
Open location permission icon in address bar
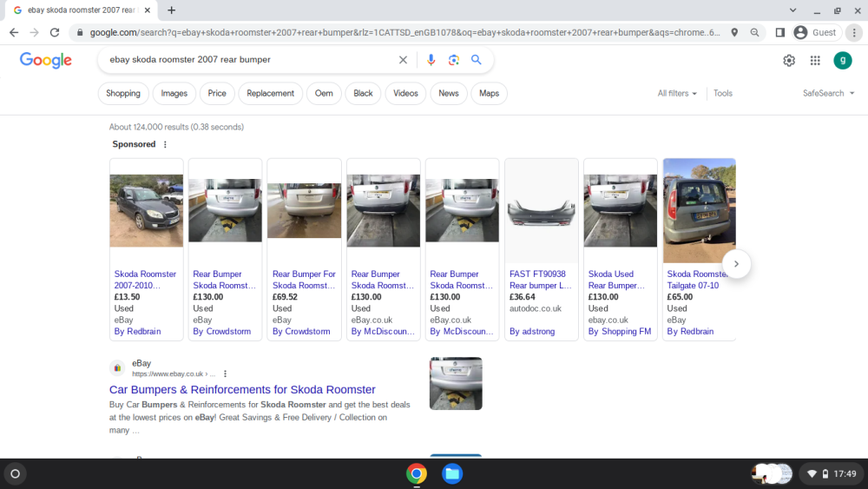click(x=734, y=33)
